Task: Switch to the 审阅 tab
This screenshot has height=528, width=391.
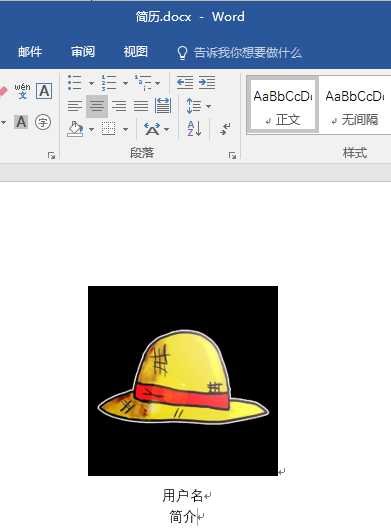Action: coord(83,52)
